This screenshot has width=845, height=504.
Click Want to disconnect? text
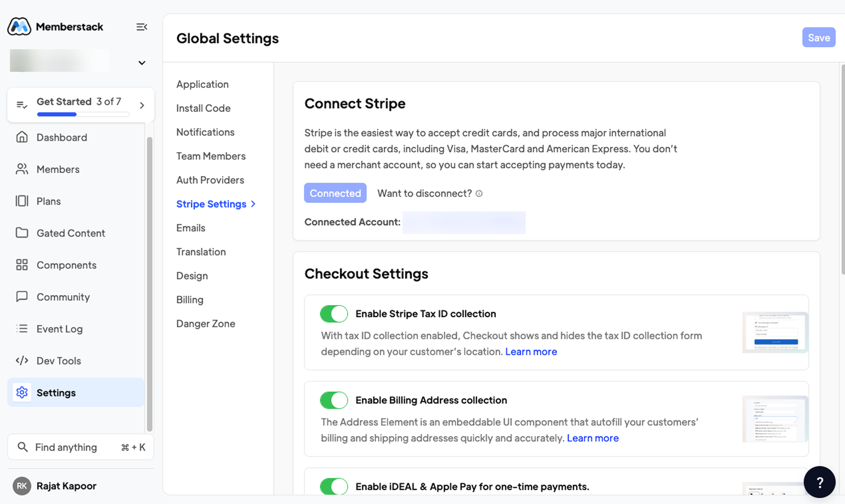(x=424, y=193)
